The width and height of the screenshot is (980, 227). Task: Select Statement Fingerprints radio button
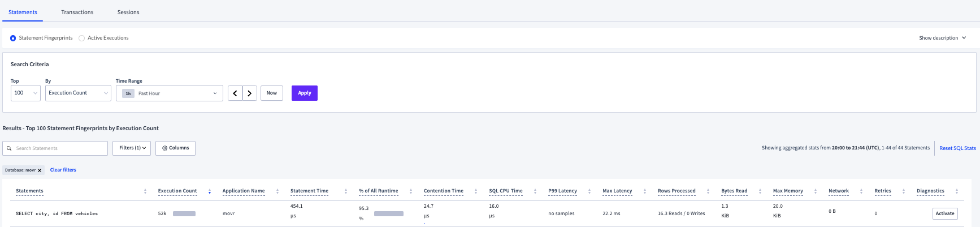tap(13, 38)
